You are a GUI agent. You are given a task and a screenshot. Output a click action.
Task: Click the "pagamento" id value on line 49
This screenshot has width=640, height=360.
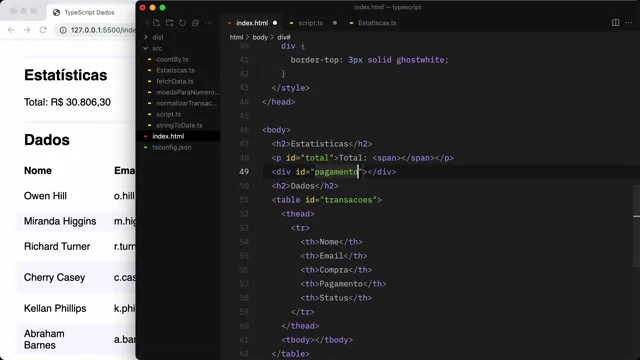pyautogui.click(x=336, y=172)
